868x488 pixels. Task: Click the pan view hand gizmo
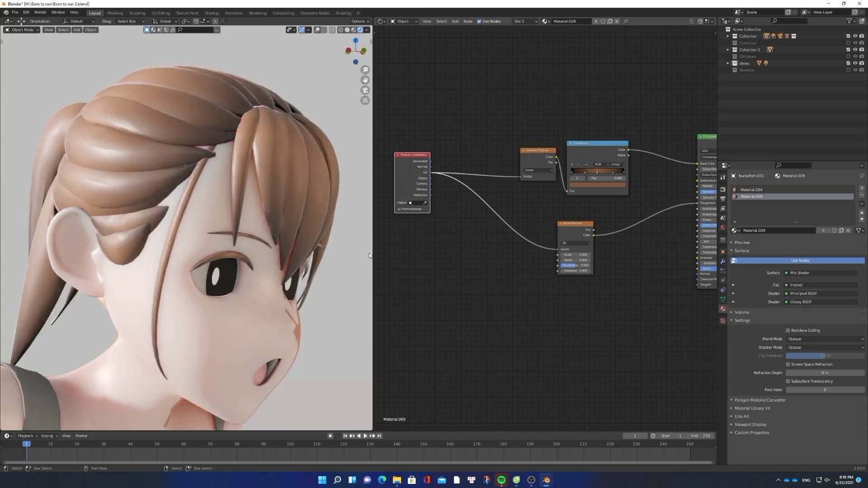[x=365, y=80]
